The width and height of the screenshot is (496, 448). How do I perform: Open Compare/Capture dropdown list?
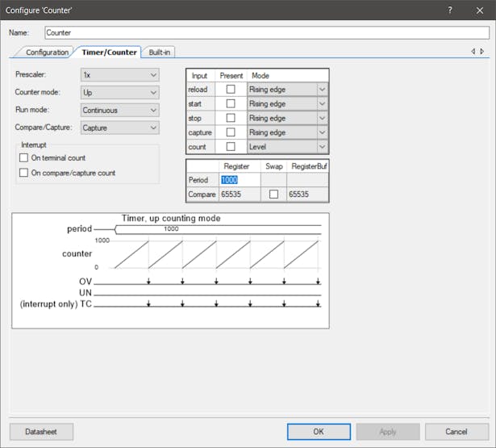[x=119, y=128]
